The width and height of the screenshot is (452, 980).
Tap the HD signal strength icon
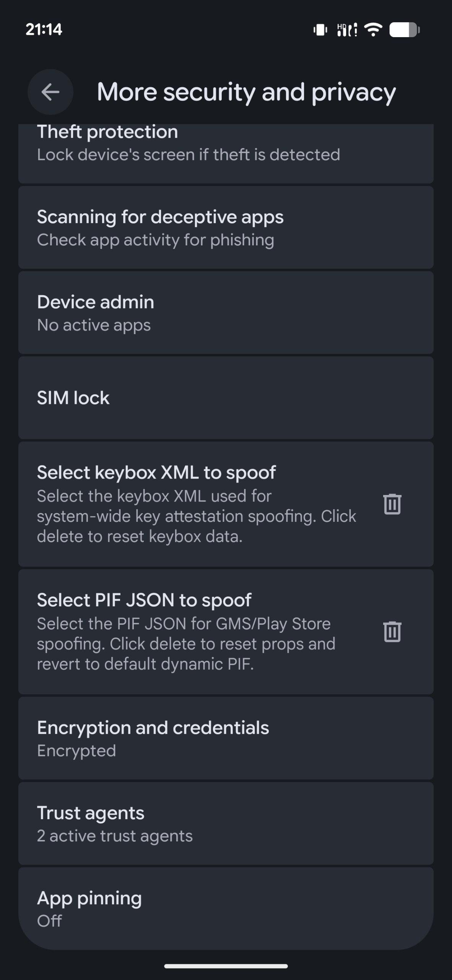(x=347, y=29)
